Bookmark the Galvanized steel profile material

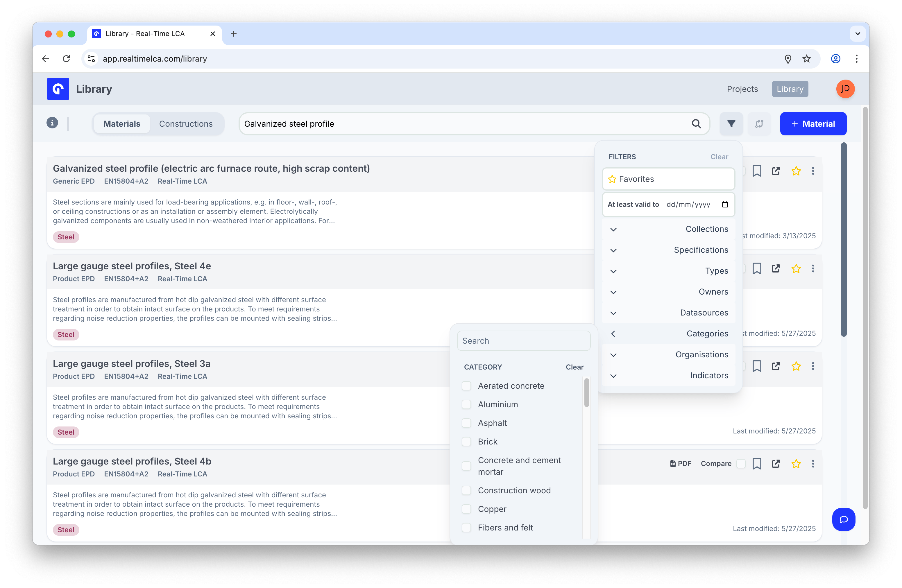pos(757,171)
